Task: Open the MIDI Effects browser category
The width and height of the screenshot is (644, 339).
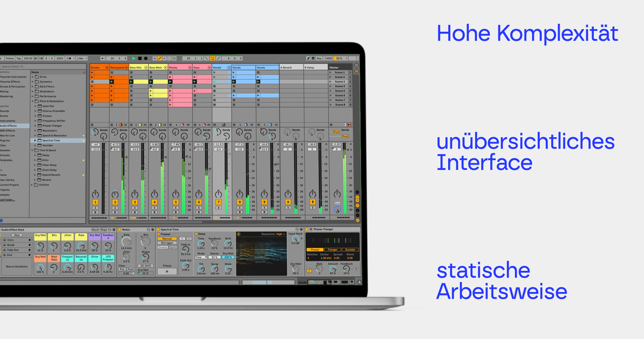Action: pos(8,130)
